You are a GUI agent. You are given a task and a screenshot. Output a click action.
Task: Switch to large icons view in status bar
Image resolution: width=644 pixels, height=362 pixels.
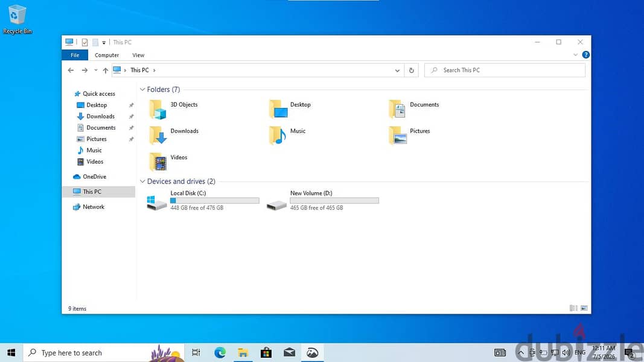pyautogui.click(x=584, y=308)
